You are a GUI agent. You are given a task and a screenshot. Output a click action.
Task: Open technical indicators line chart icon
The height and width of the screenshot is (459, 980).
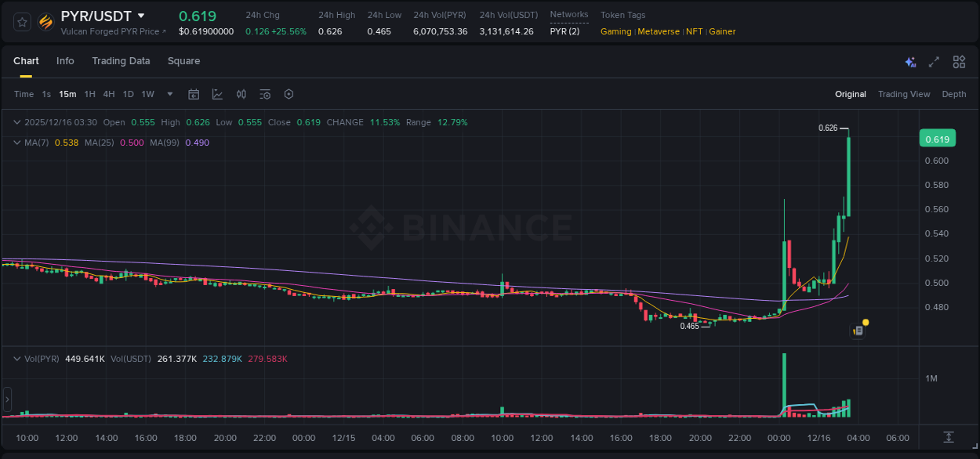[x=217, y=94]
